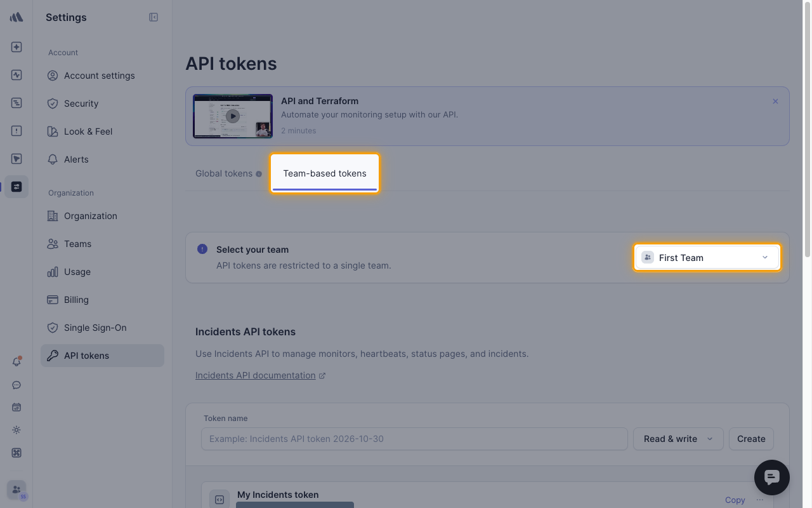Screen dimensions: 812x508
Task: Select the active sliders settings icon
Action: click(x=16, y=187)
